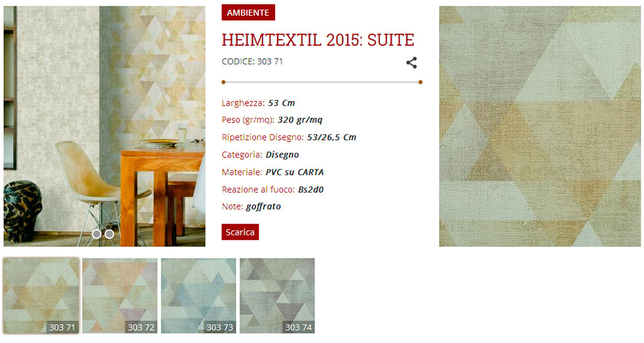The height and width of the screenshot is (343, 644).
Task: Open the large triangle pattern swatch preview
Action: click(x=540, y=126)
